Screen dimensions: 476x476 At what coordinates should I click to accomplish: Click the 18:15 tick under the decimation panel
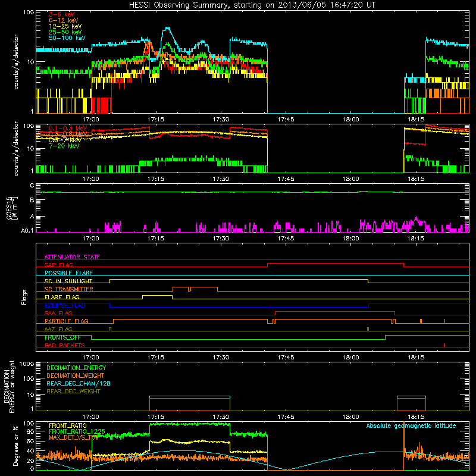(x=415, y=417)
